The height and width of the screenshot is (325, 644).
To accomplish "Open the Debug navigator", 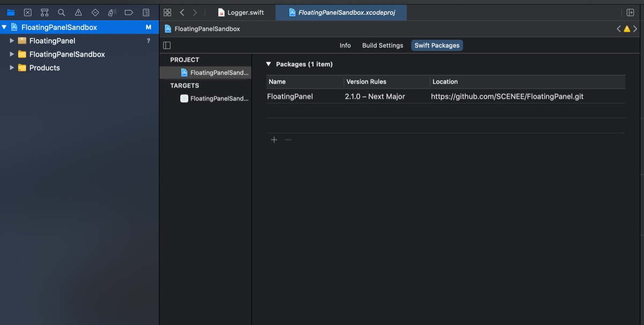I will (112, 12).
